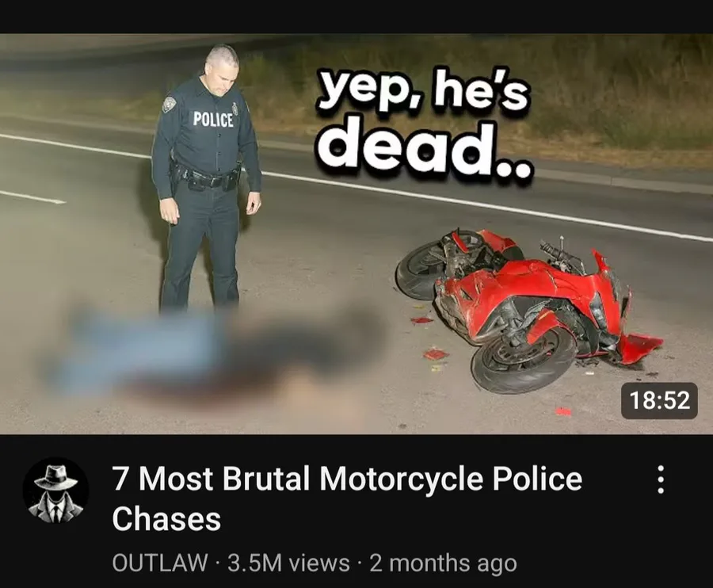The height and width of the screenshot is (588, 713).
Task: Click the 18:52 duration badge
Action: pyautogui.click(x=659, y=400)
